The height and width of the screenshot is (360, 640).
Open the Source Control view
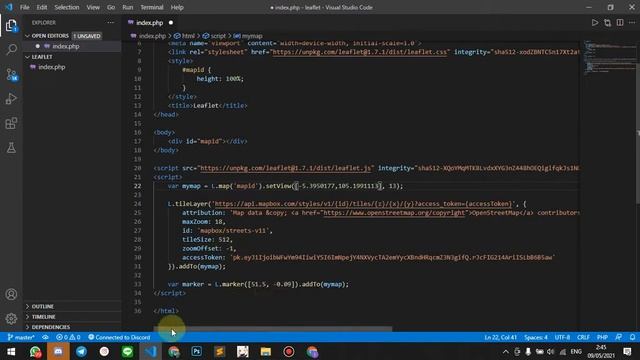pyautogui.click(x=11, y=75)
